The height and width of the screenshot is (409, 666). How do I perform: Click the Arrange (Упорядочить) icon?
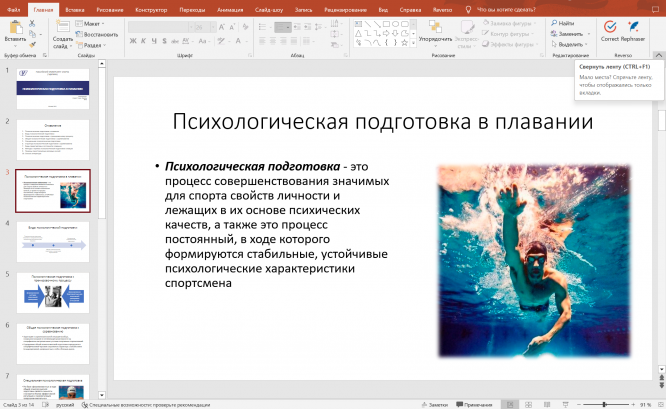(435, 27)
